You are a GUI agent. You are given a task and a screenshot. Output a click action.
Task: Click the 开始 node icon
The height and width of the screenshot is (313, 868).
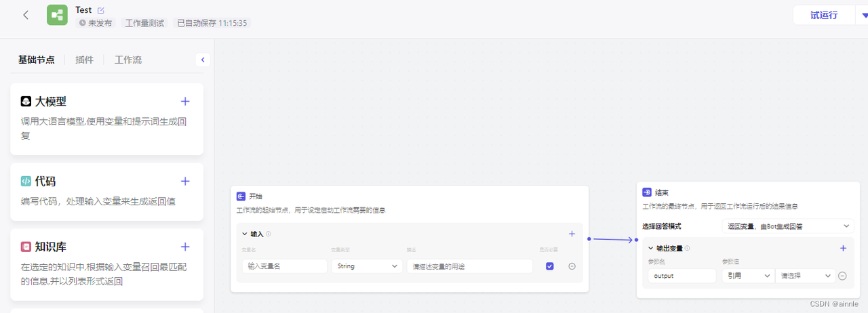click(x=241, y=196)
